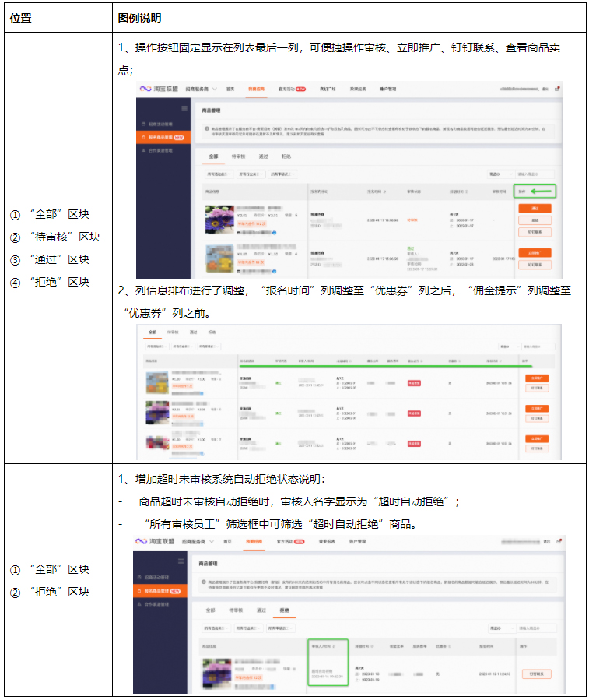Click "③ “通过”区块" in the document

click(x=50, y=260)
